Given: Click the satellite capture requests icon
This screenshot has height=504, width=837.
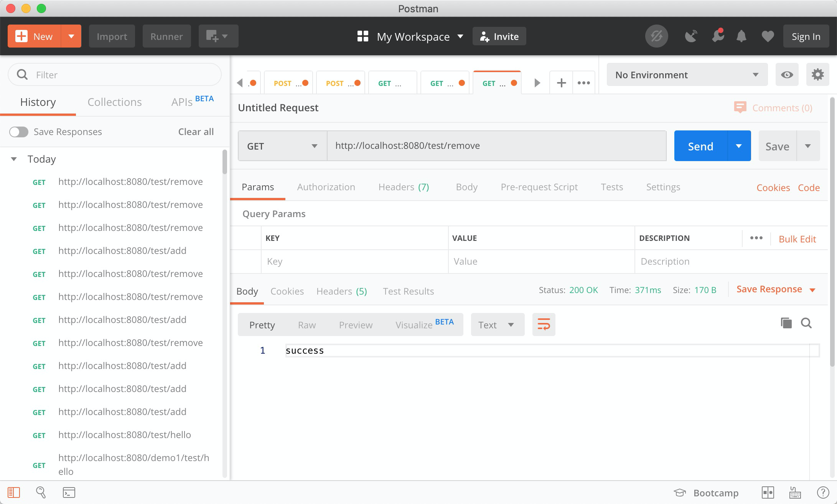Looking at the screenshot, I should [691, 36].
